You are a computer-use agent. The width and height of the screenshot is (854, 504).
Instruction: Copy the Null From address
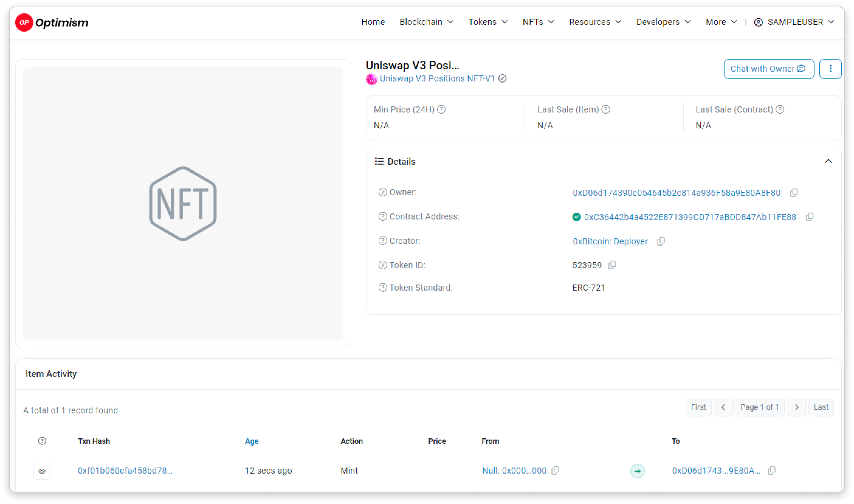pos(555,470)
